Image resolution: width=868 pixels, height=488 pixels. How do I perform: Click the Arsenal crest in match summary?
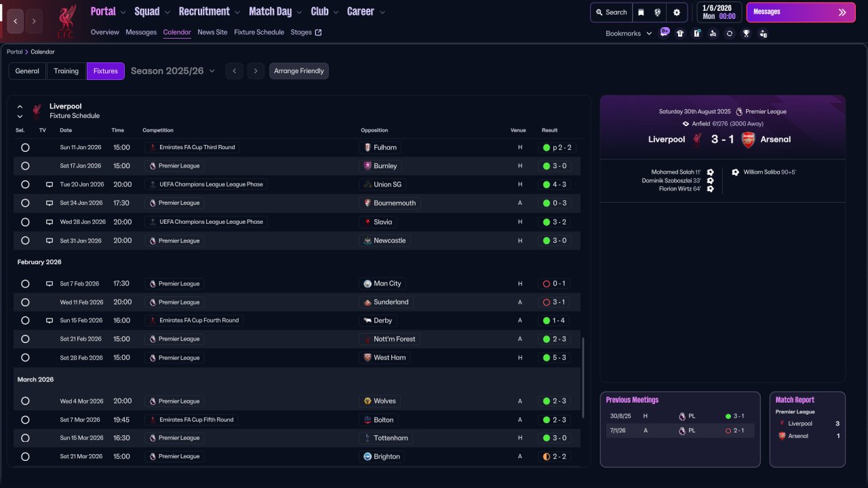point(748,140)
